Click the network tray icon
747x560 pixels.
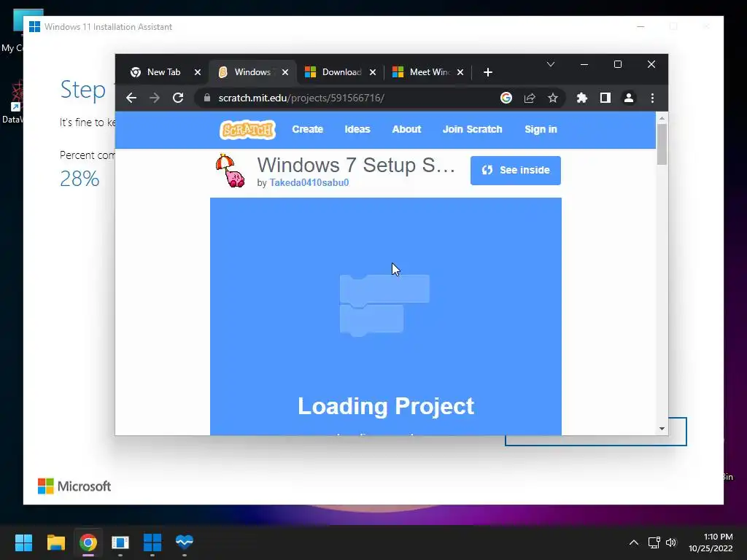coord(654,542)
